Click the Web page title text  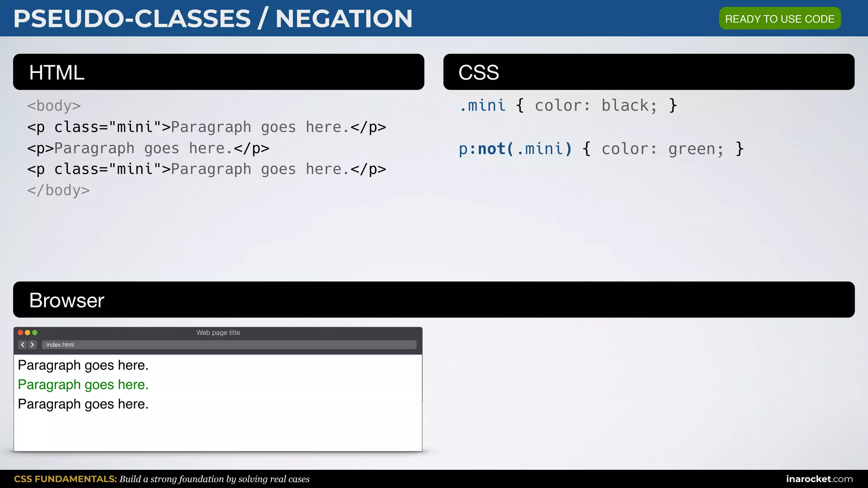coord(218,333)
